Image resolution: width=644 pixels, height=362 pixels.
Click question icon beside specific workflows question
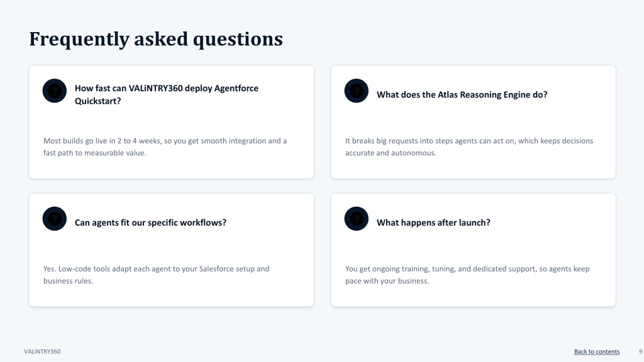(55, 219)
